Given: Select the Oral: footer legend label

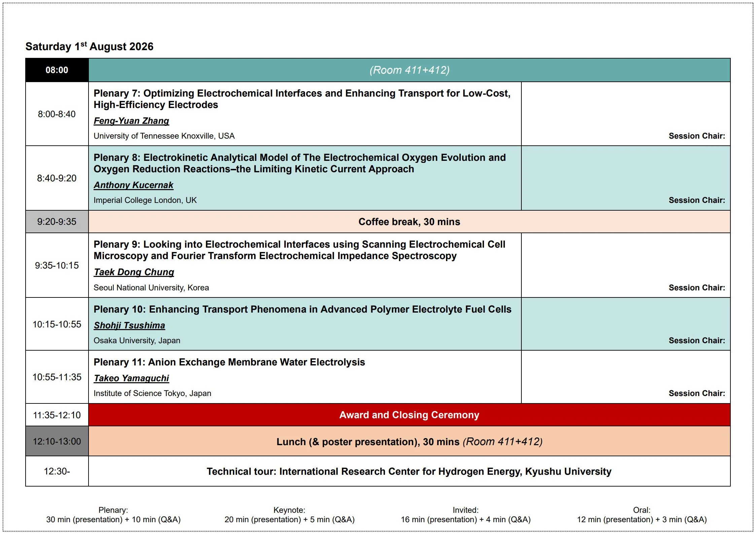Looking at the screenshot, I should click(x=642, y=510).
